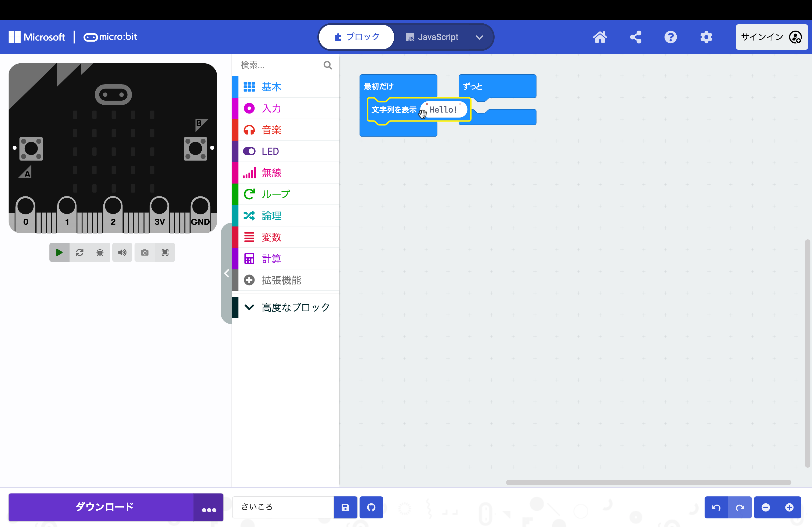This screenshot has width=812, height=527.
Task: Create a GitHub repository with the GitHub icon
Action: tap(371, 507)
